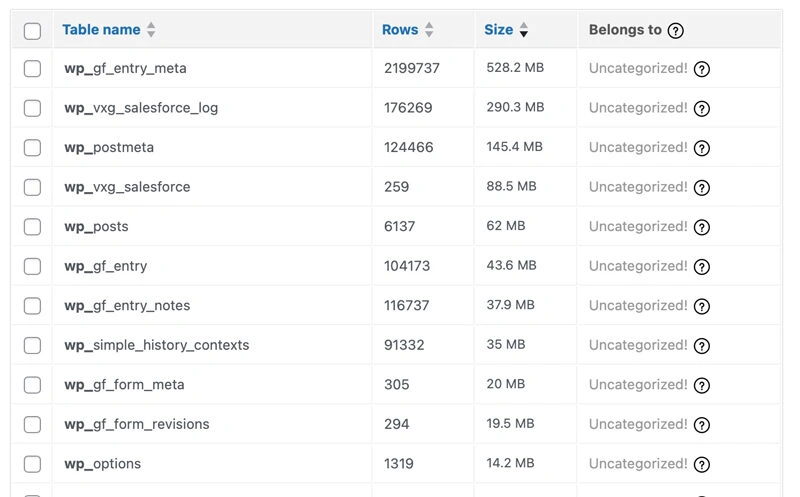Select the wp_gf_entry_notes table name

pyautogui.click(x=127, y=306)
